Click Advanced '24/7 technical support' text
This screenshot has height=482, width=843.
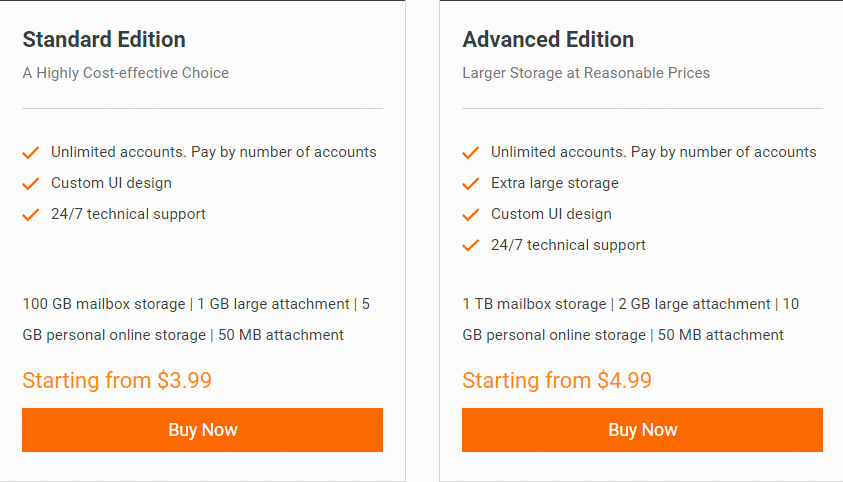coord(568,245)
